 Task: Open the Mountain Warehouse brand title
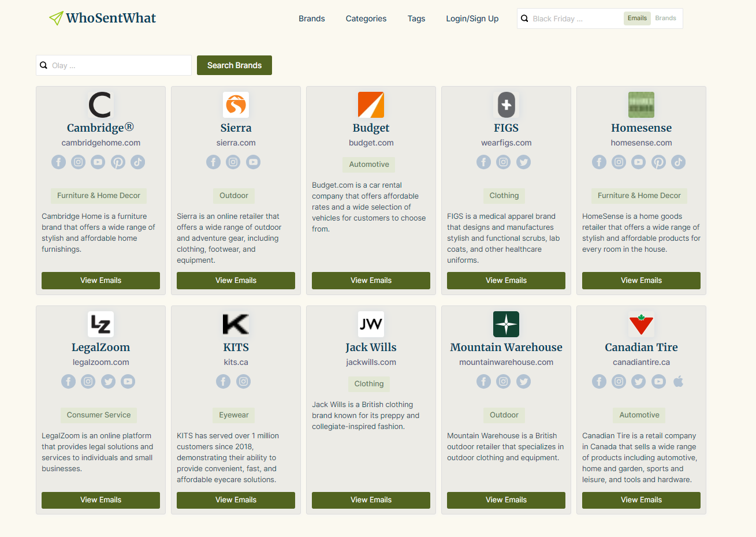click(506, 347)
